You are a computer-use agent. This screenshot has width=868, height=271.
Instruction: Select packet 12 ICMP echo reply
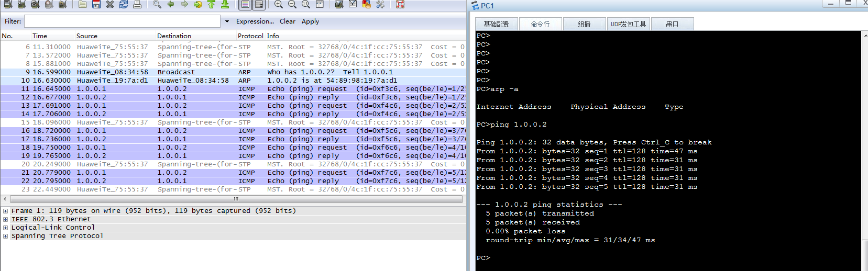pyautogui.click(x=233, y=97)
